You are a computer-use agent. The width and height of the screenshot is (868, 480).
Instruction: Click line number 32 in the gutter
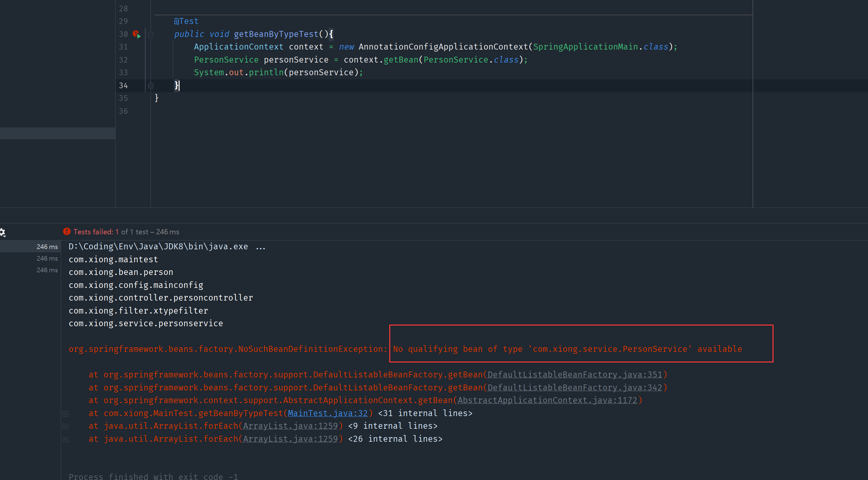[x=123, y=60]
